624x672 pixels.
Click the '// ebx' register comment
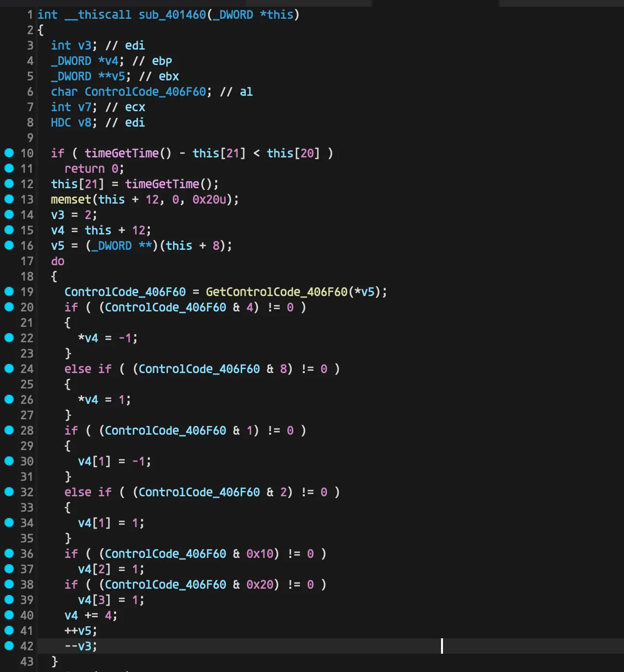pos(159,76)
